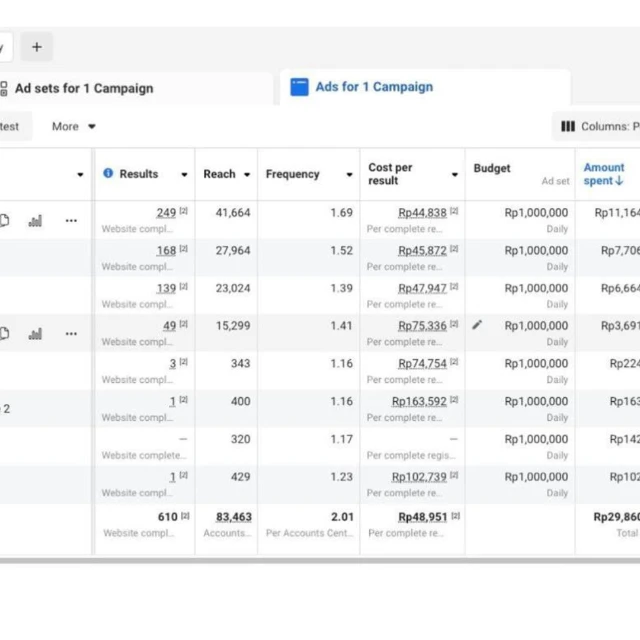Open the Cost per result column dropdown
Image resolution: width=640 pixels, height=640 pixels.
coord(454,175)
